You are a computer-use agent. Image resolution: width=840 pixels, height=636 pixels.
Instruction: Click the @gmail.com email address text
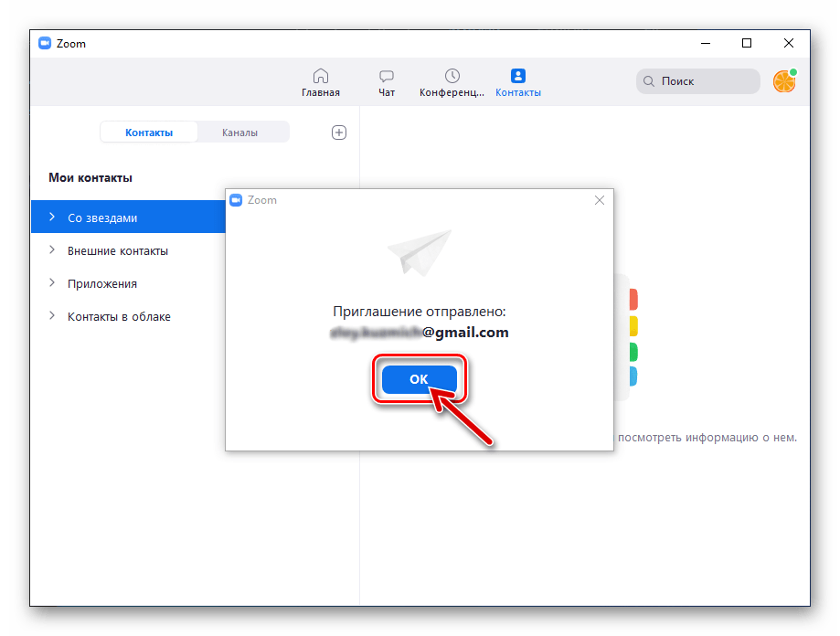pos(420,333)
